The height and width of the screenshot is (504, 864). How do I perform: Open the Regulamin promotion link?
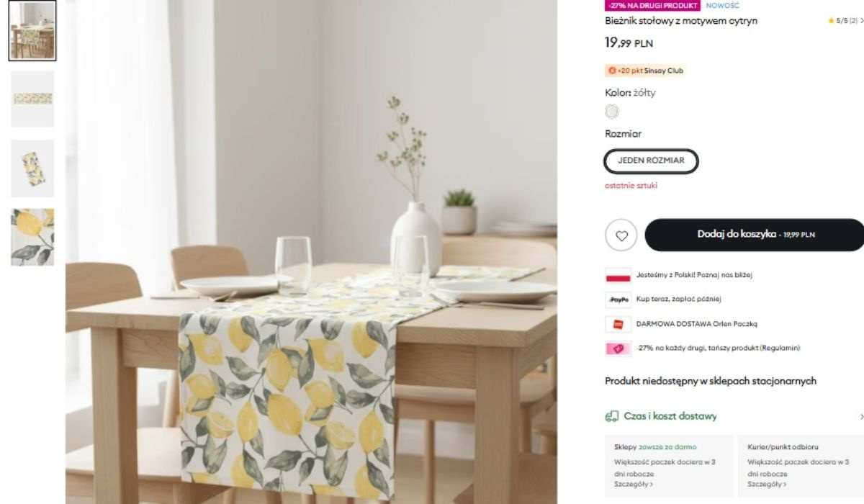(782, 348)
